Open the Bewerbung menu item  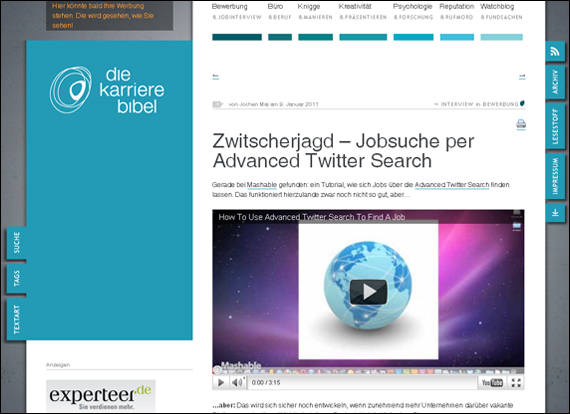pos(229,7)
